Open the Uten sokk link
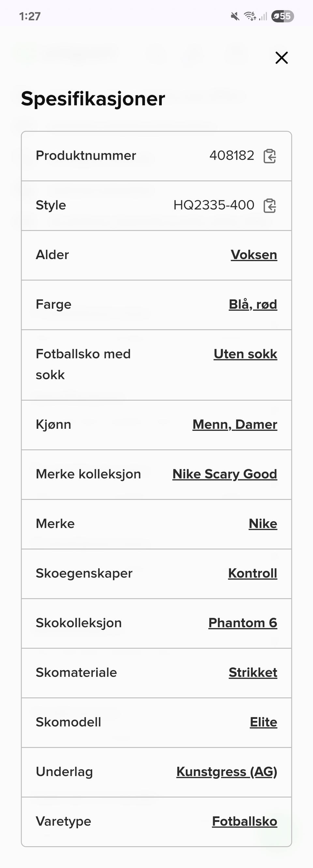The height and width of the screenshot is (868, 313). [x=246, y=354]
